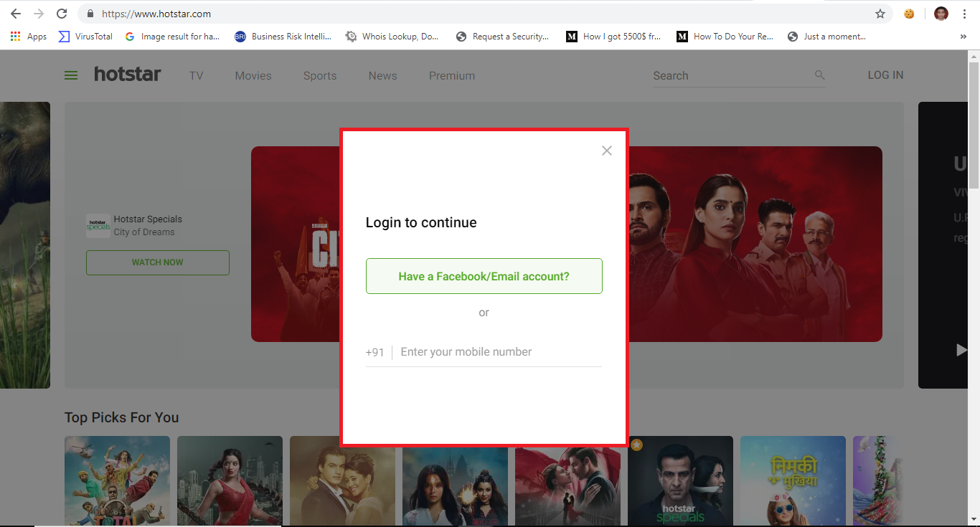Click the play arrow on right carousel card
Viewport: 980px width, 527px height.
(x=961, y=350)
